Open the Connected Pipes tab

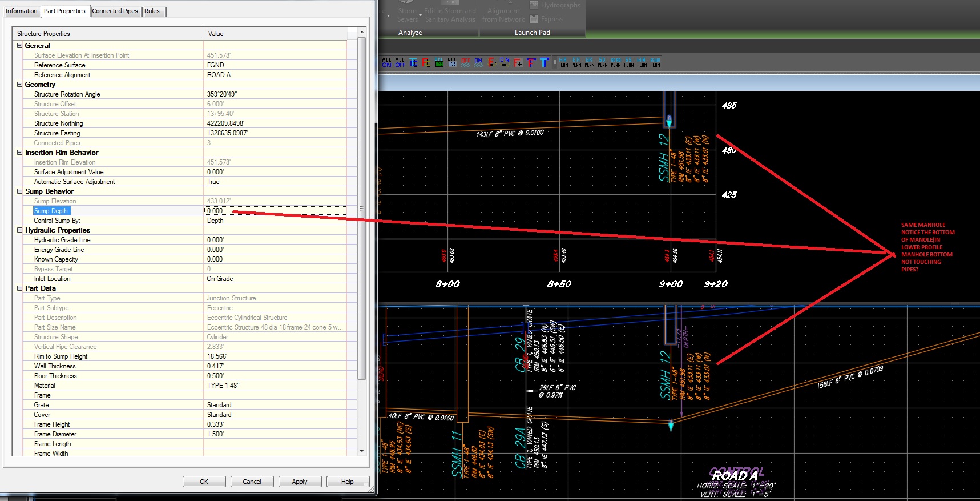115,11
